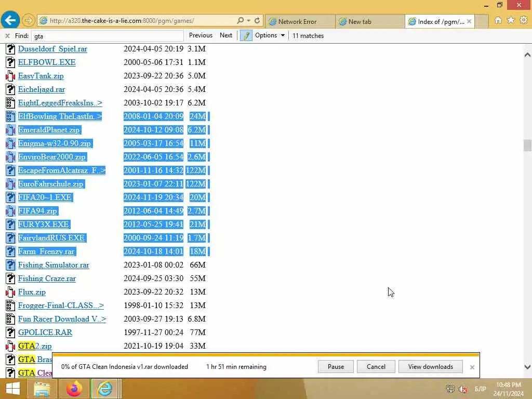Click the muted volume tray icon
The width and height of the screenshot is (532, 399).
pyautogui.click(x=463, y=389)
